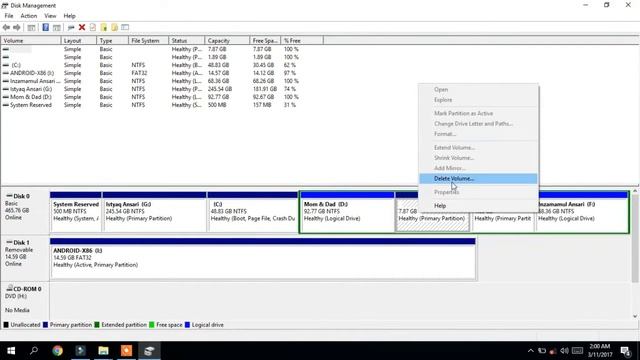Click the disk pane scrollbar down arrow
640x360 pixels.
[635, 316]
